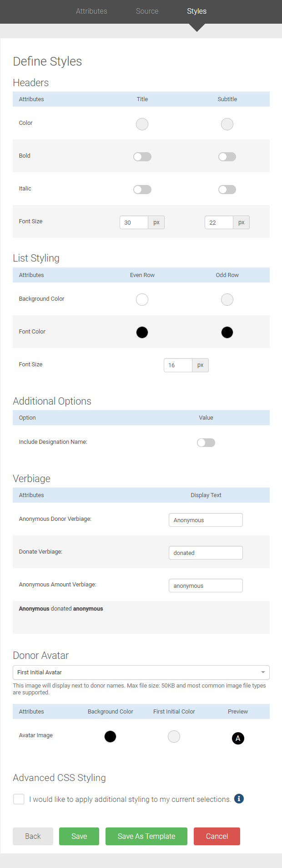Click the info icon beside additional styling
The image size is (282, 868).
click(x=239, y=799)
